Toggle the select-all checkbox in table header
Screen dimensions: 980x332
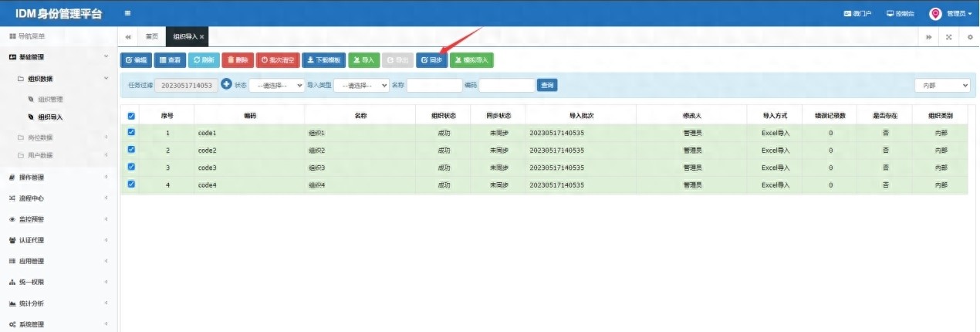click(131, 116)
